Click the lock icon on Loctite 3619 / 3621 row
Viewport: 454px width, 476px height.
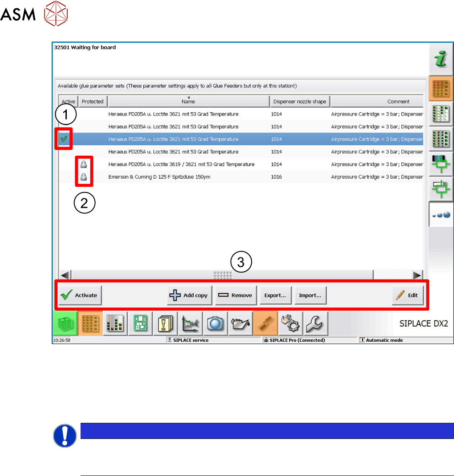click(x=84, y=164)
